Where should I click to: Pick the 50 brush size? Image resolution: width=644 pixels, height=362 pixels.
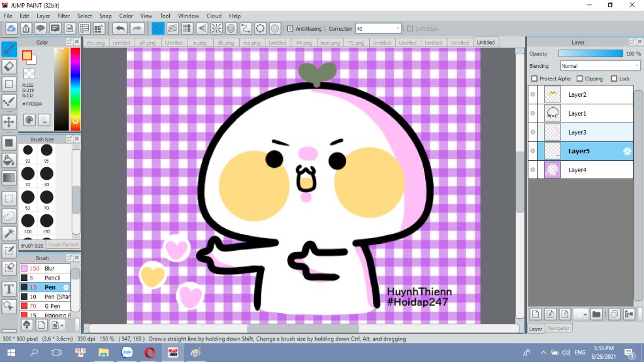pos(28,197)
